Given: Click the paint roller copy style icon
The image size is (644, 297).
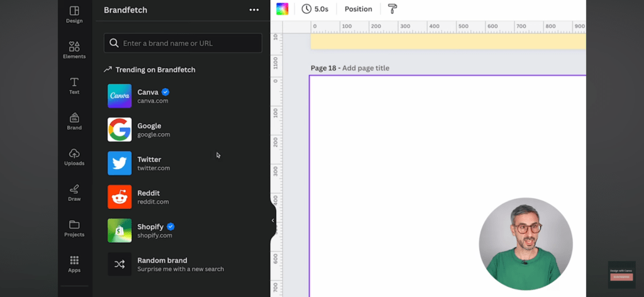Looking at the screenshot, I should pyautogui.click(x=392, y=9).
